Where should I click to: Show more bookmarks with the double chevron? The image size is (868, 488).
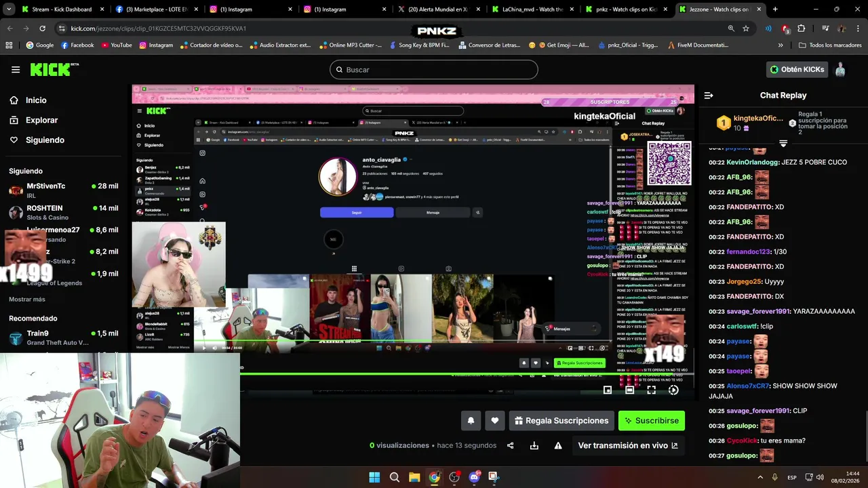(x=781, y=45)
